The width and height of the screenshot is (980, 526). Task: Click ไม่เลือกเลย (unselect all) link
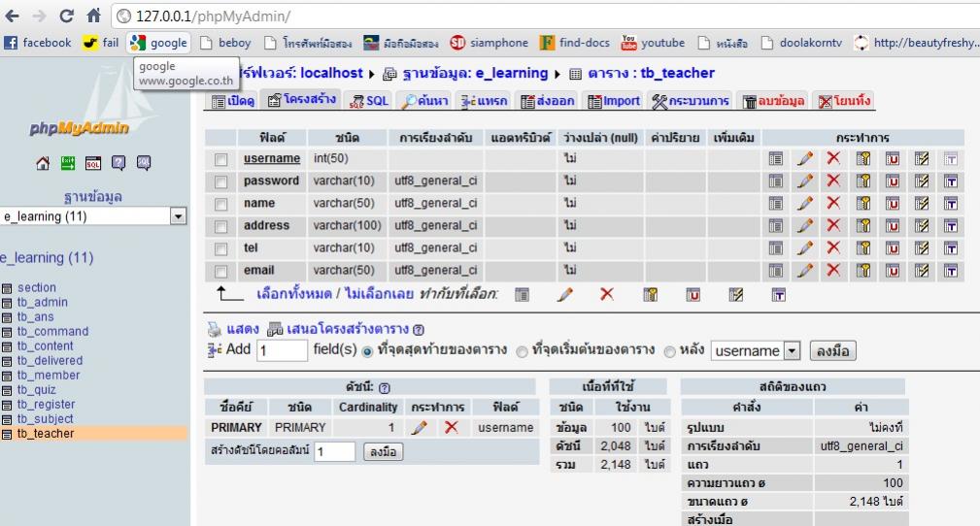click(379, 294)
